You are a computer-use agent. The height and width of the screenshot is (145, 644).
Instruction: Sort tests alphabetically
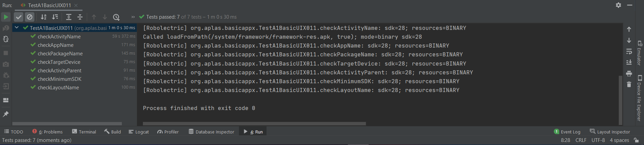[x=44, y=17]
